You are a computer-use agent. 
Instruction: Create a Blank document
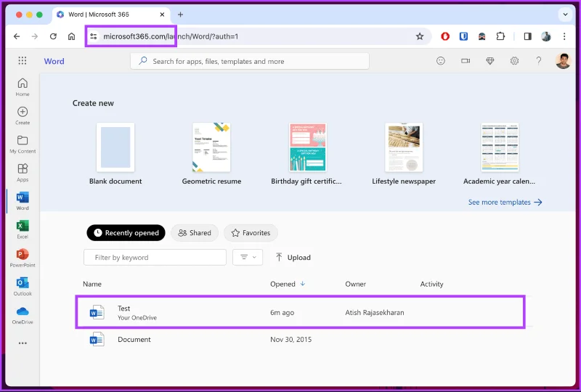coord(115,154)
